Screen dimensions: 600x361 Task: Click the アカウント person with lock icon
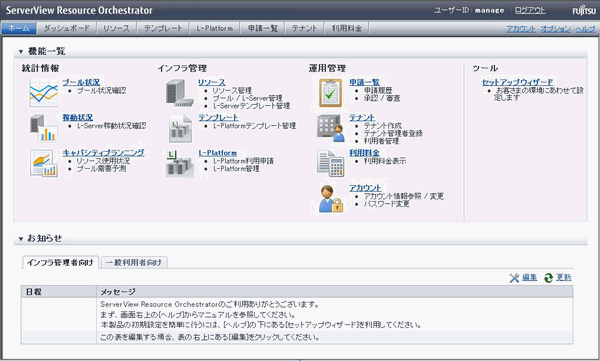coord(331,199)
